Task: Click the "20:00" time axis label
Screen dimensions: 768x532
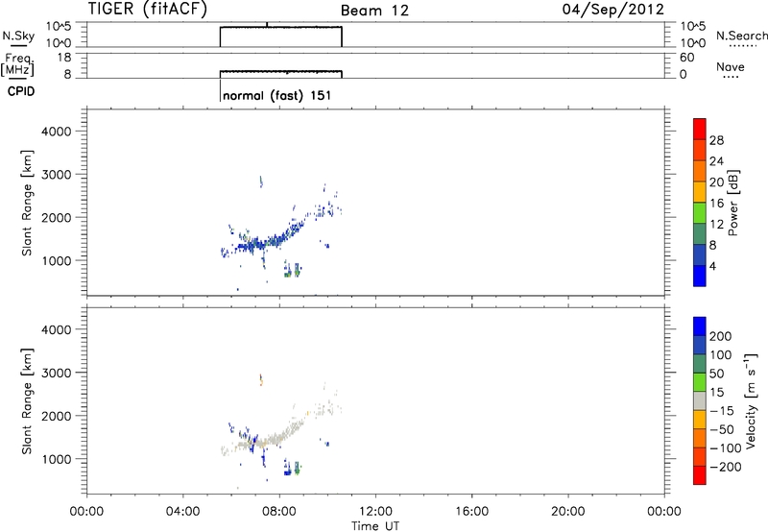Action: click(568, 512)
